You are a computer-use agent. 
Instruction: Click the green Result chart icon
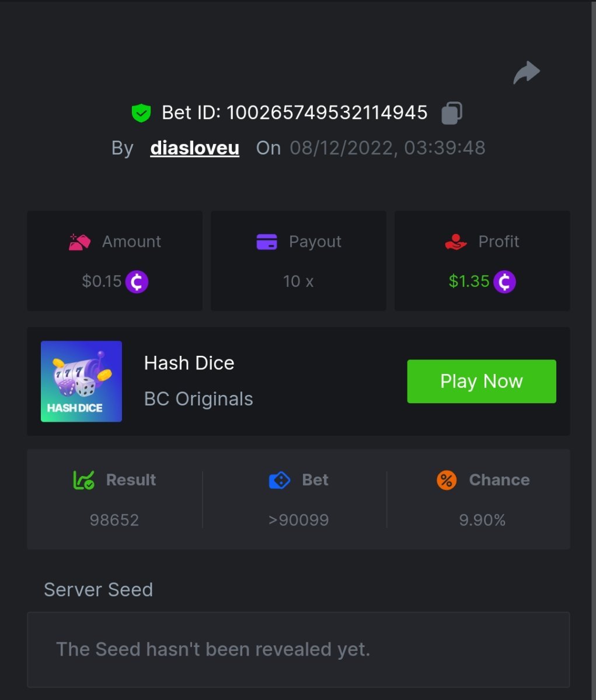[83, 480]
